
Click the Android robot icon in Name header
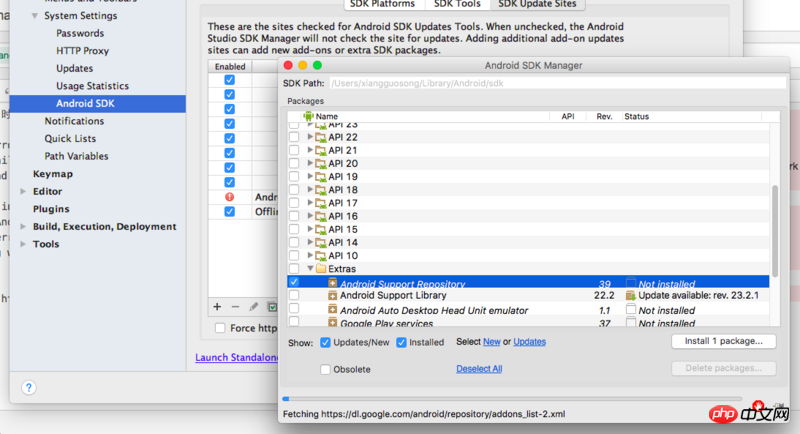(308, 116)
